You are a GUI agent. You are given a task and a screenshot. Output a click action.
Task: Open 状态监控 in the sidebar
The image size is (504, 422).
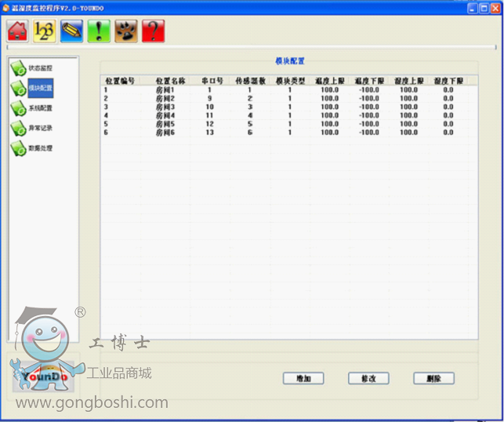39,68
